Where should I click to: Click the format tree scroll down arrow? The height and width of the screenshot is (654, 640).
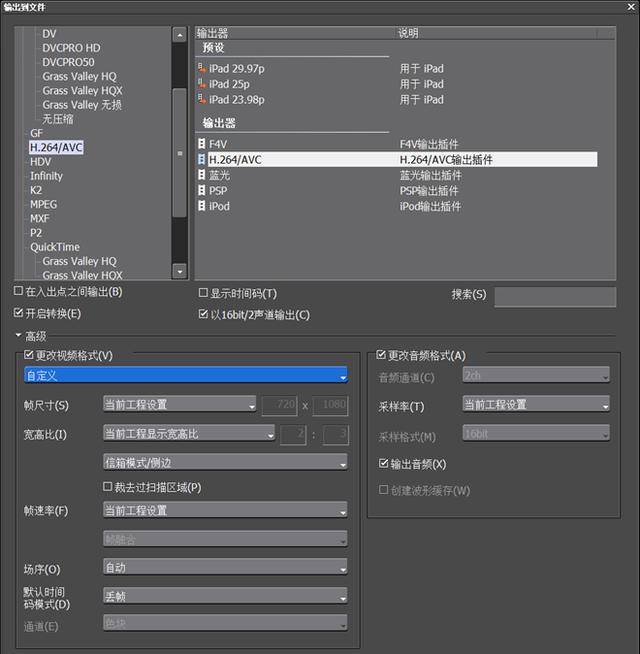(179, 272)
